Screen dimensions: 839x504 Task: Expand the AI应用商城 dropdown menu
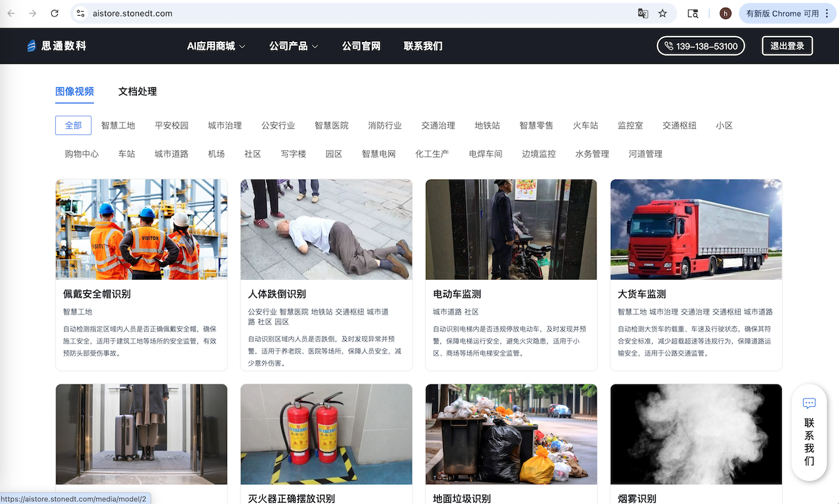coord(216,46)
